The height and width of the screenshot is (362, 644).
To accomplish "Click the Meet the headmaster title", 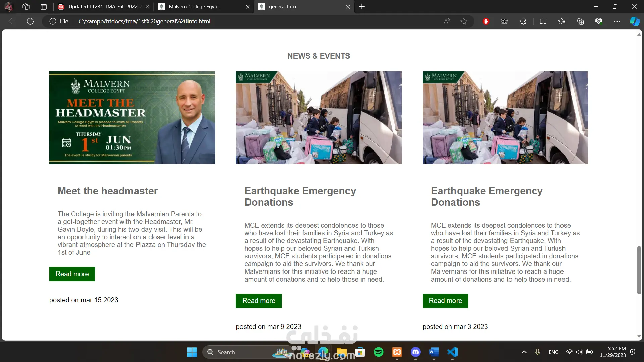I will [108, 191].
